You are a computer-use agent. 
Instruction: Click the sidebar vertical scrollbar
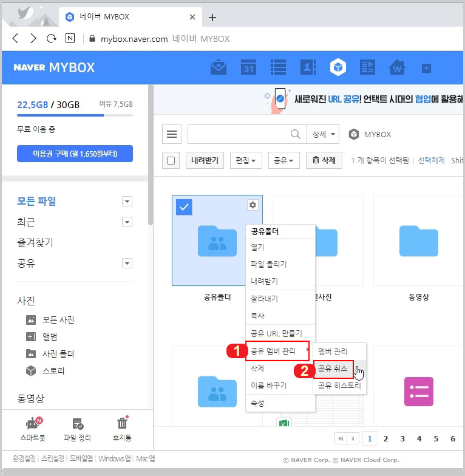151,155
